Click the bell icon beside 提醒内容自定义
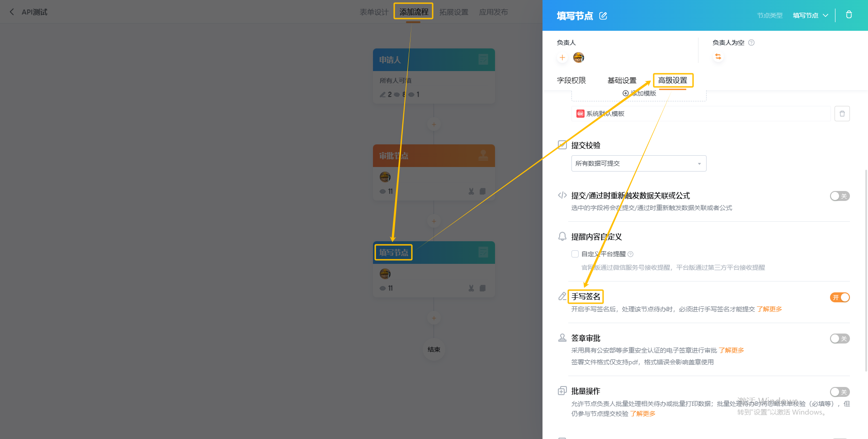This screenshot has height=439, width=868. click(x=562, y=236)
